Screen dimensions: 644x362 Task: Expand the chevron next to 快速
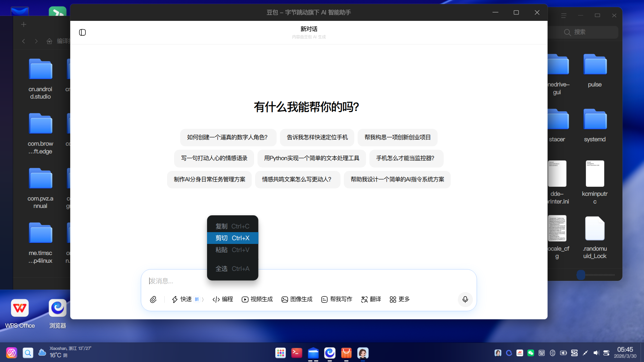coord(203,299)
